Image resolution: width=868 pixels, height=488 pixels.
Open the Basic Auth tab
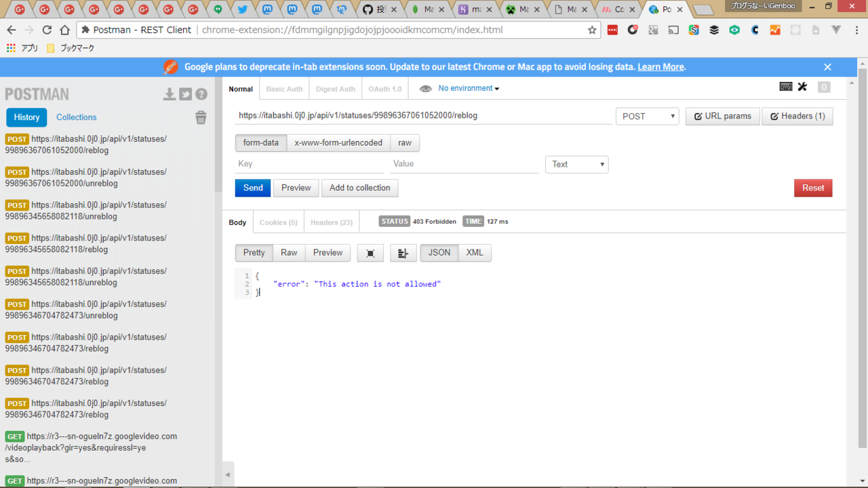tap(284, 89)
